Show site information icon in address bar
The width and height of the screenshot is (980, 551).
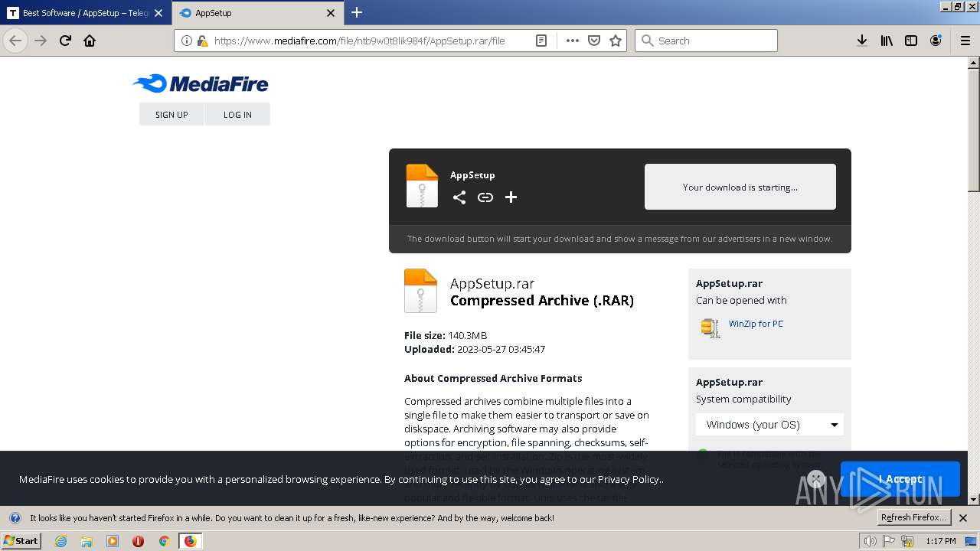coord(187,41)
